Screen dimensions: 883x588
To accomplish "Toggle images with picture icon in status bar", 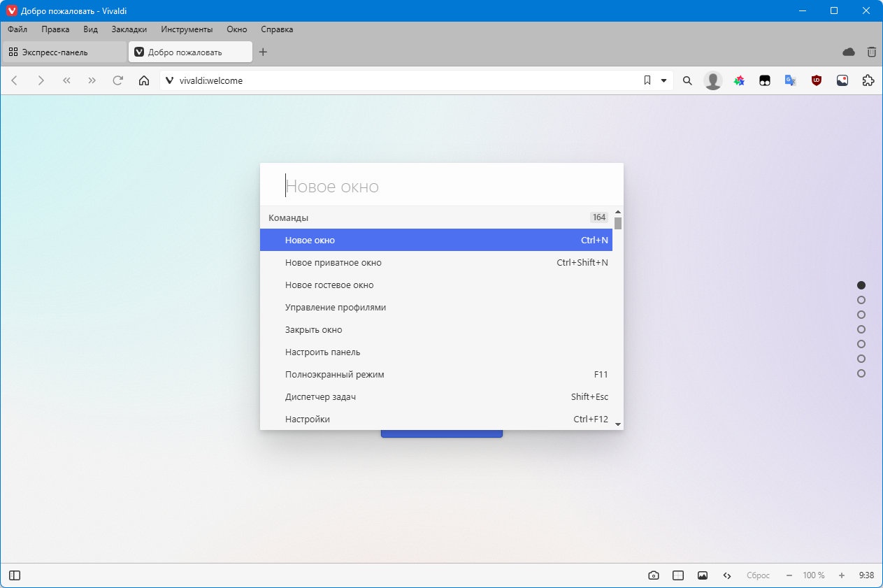I will (x=703, y=575).
